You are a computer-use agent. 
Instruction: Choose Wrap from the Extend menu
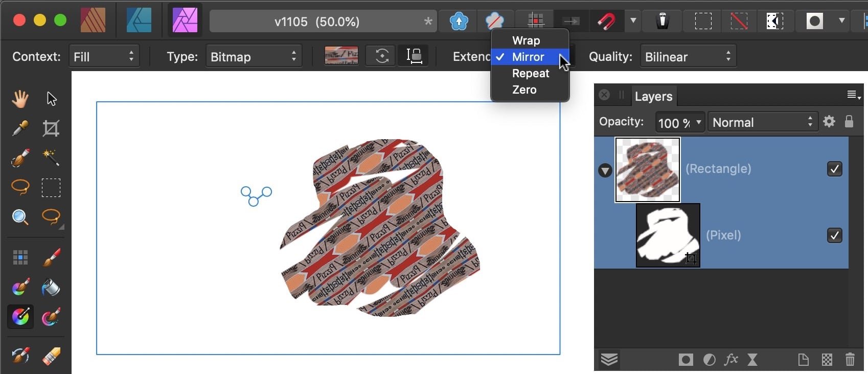click(x=530, y=40)
